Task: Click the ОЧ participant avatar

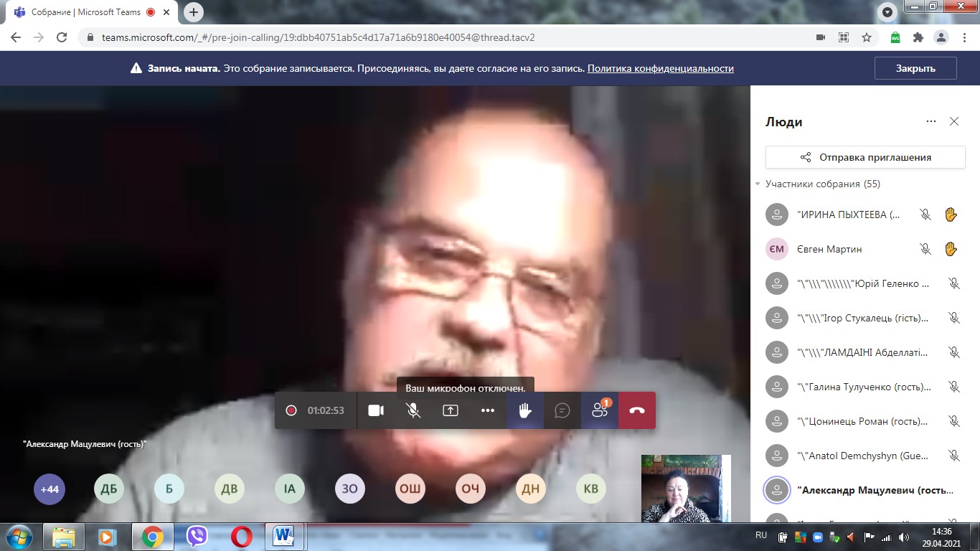Action: click(x=471, y=490)
